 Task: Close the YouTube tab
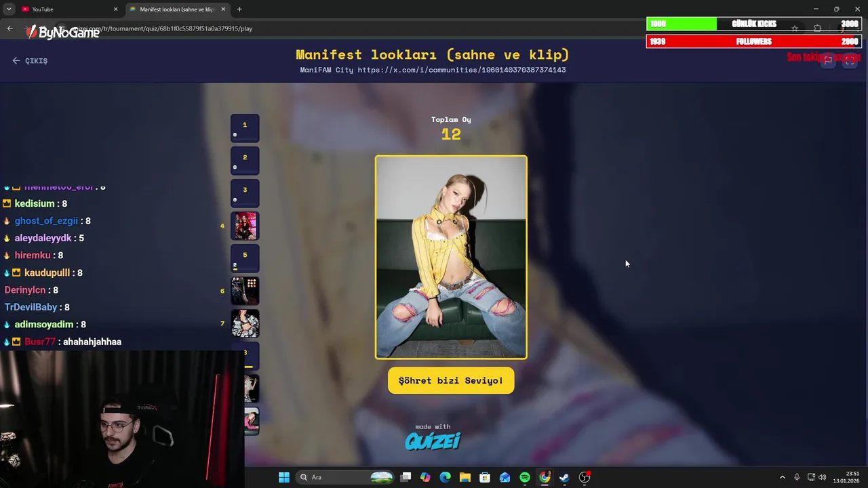point(115,9)
